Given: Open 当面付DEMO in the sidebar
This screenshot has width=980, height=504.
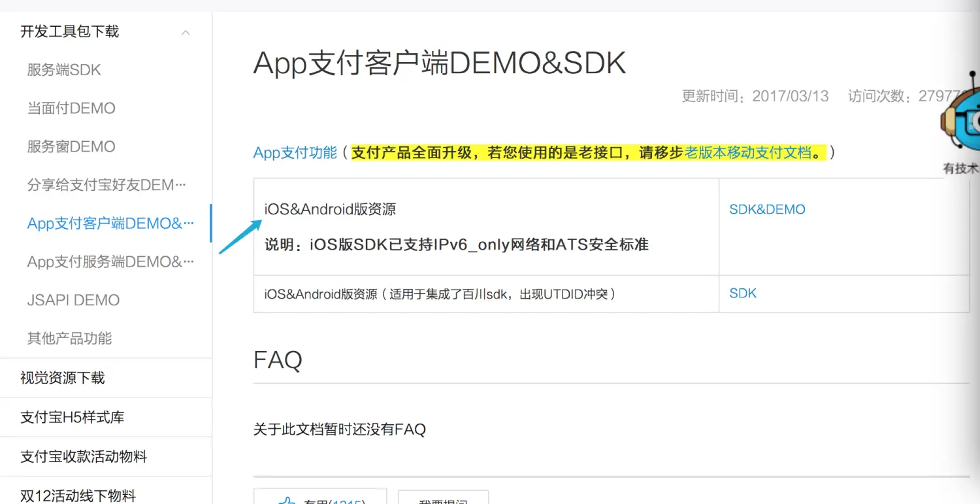Looking at the screenshot, I should pos(71,108).
